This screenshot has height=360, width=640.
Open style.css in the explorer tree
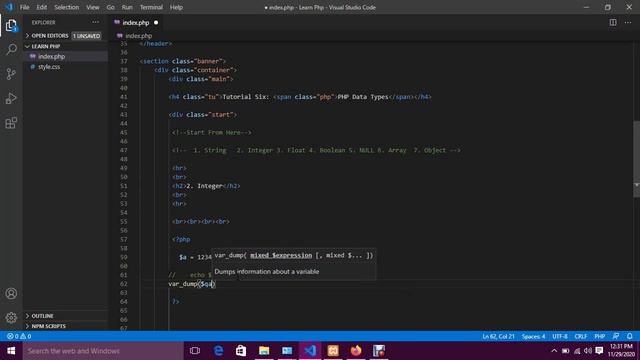coord(49,67)
